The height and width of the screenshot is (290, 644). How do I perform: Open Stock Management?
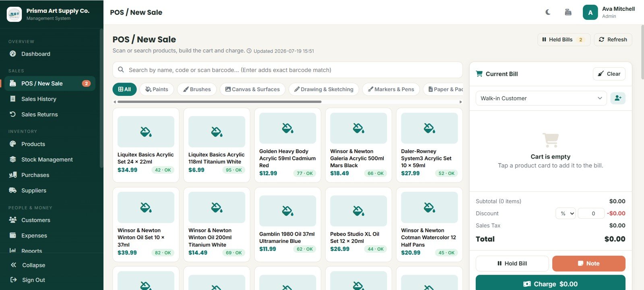point(50,159)
